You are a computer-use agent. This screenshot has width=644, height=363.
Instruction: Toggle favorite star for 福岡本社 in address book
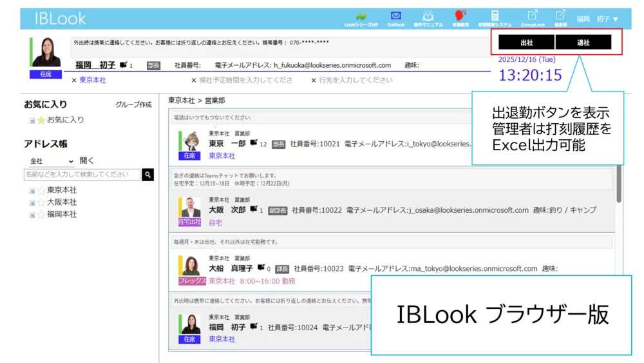41,215
